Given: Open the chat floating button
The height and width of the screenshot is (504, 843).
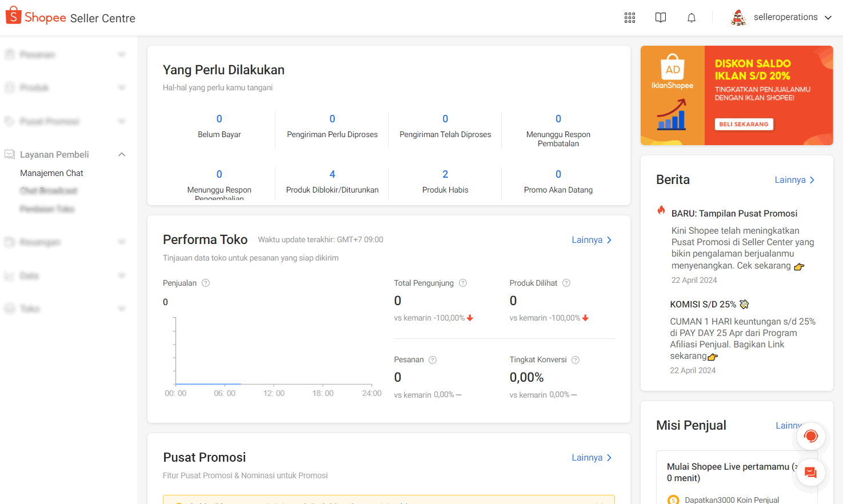Looking at the screenshot, I should (x=810, y=473).
